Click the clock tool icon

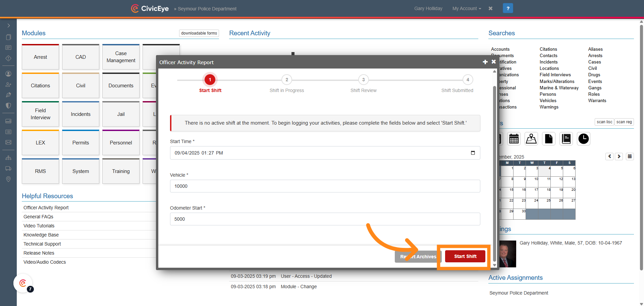click(x=584, y=139)
